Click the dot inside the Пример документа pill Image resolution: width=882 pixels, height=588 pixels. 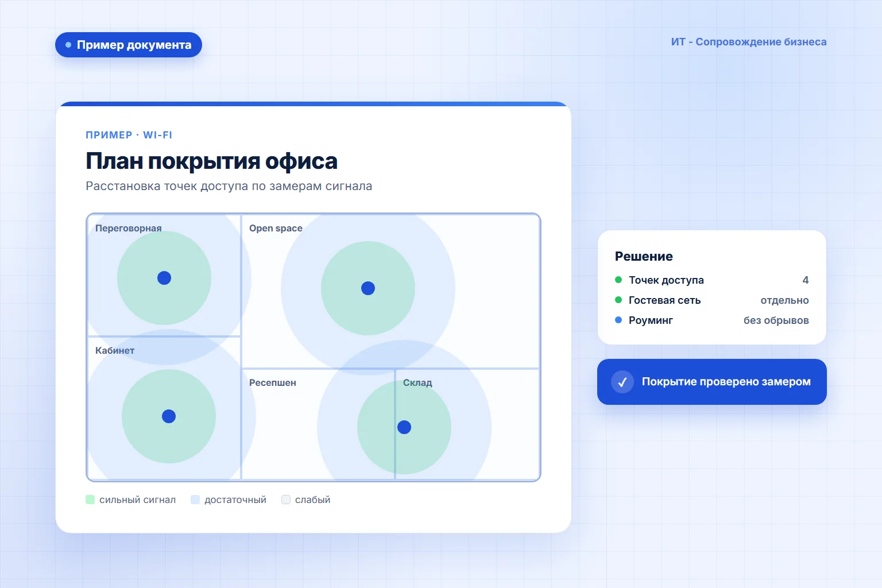pyautogui.click(x=68, y=45)
